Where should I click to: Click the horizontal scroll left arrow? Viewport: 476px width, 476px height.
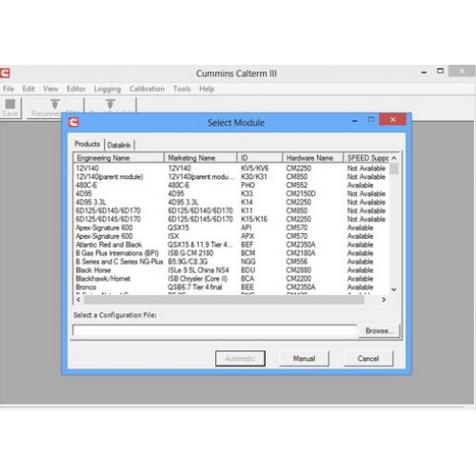point(79,300)
